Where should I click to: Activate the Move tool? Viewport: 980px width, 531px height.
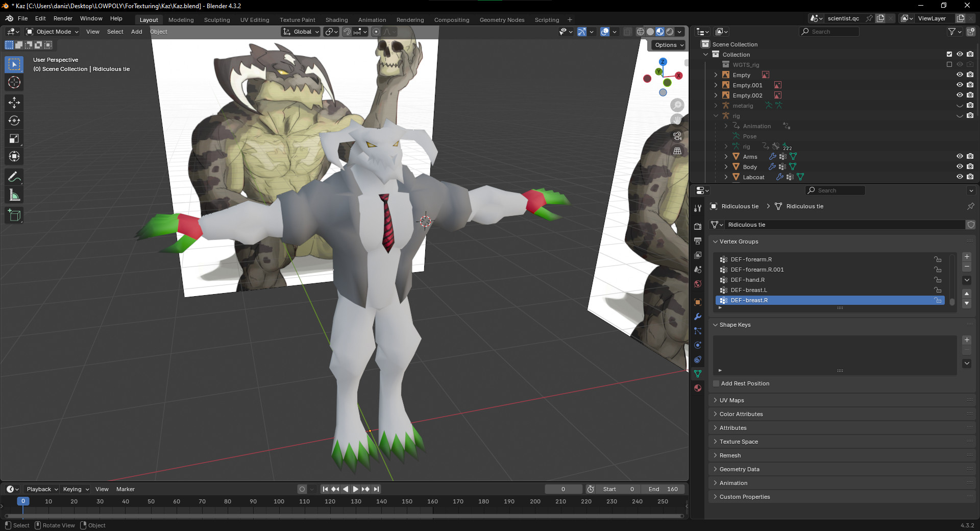[14, 103]
